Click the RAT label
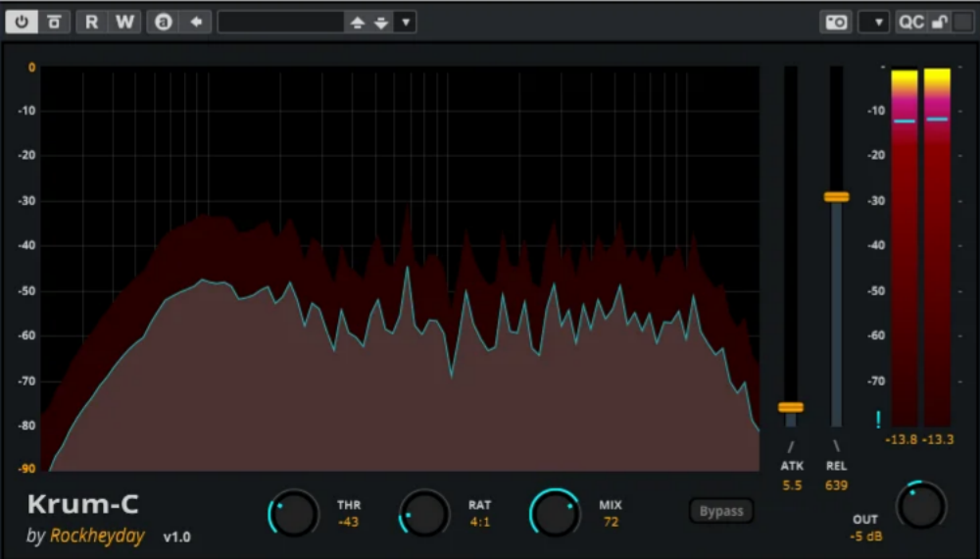Viewport: 980px width, 559px height. [x=479, y=505]
